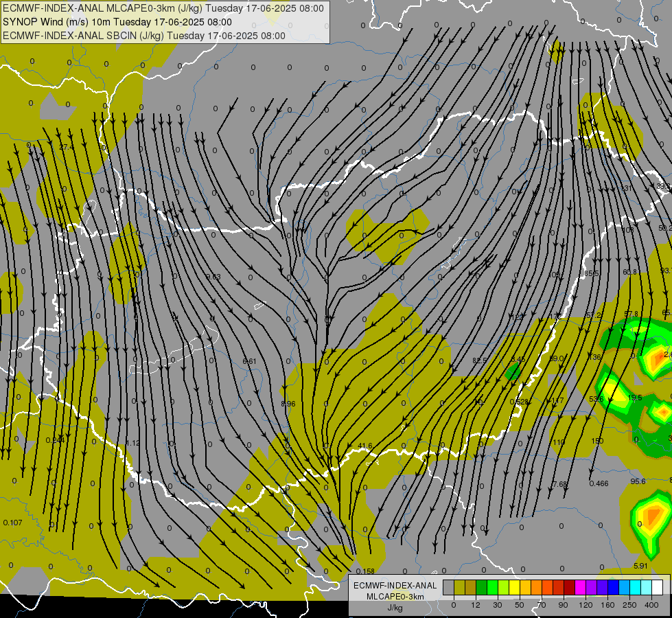Click the 250 tick label in legend
The image size is (672, 618).
tap(629, 605)
